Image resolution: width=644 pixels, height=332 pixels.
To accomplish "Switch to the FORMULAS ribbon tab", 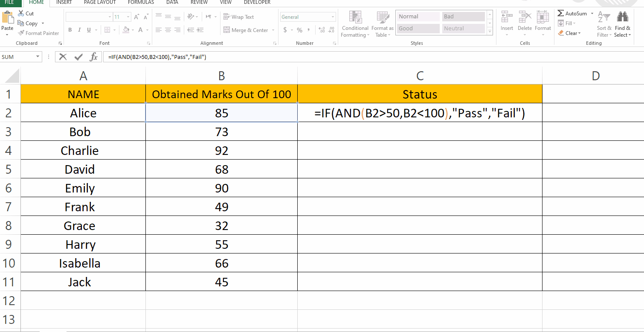I will point(141,3).
